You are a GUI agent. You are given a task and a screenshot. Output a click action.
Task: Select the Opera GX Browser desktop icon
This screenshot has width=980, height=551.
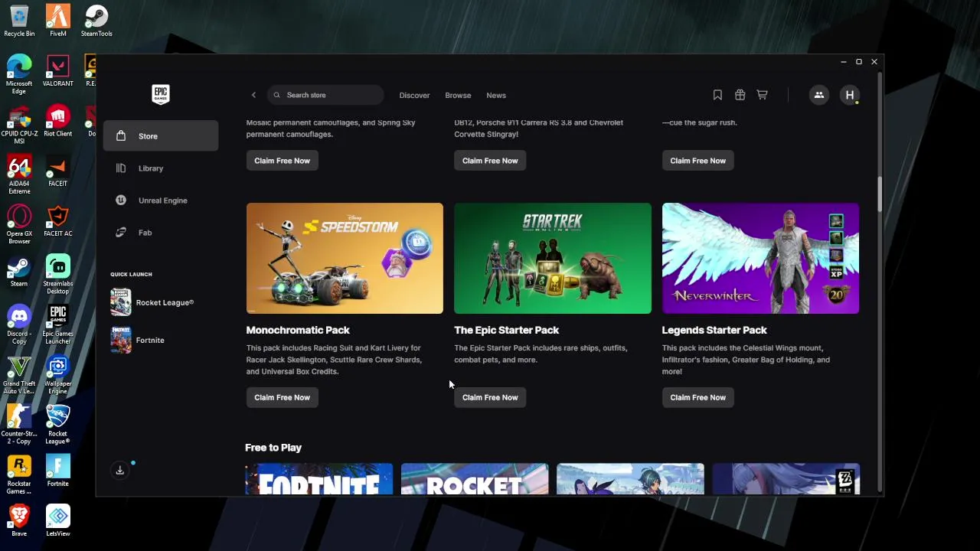click(19, 224)
